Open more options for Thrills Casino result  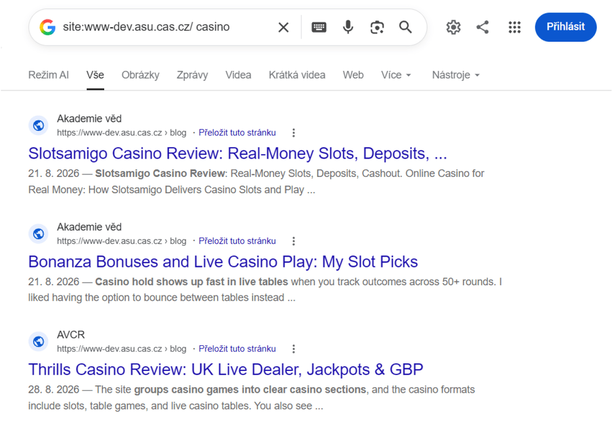point(294,349)
